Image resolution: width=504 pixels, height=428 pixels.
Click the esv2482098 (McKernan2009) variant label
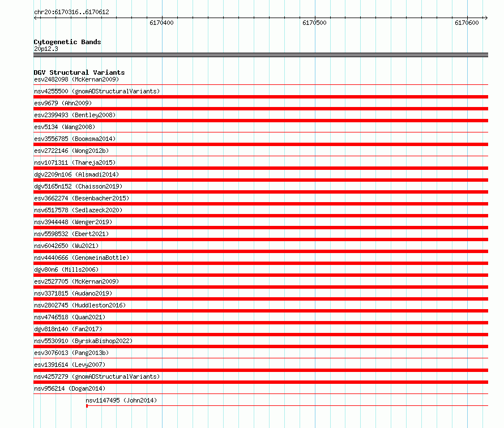(x=76, y=79)
